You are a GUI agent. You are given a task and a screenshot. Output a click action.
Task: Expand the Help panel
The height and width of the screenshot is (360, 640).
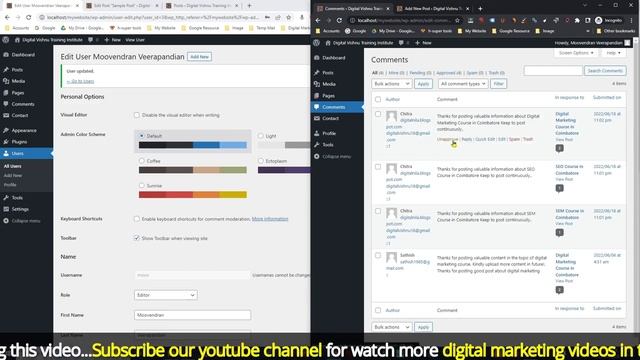[613, 53]
